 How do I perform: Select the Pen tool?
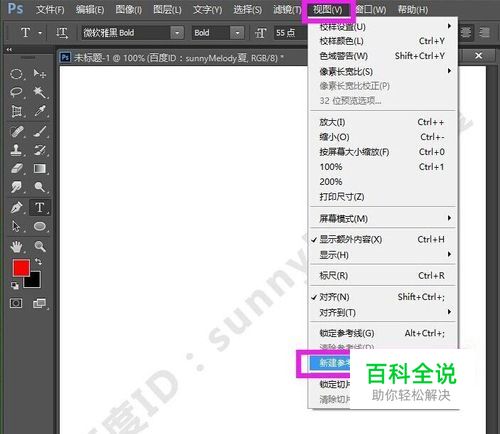pyautogui.click(x=16, y=208)
